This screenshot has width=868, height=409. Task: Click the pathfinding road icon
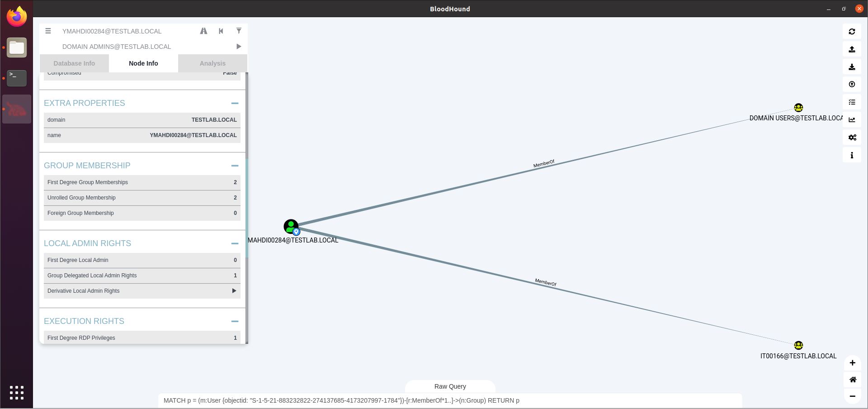tap(203, 31)
